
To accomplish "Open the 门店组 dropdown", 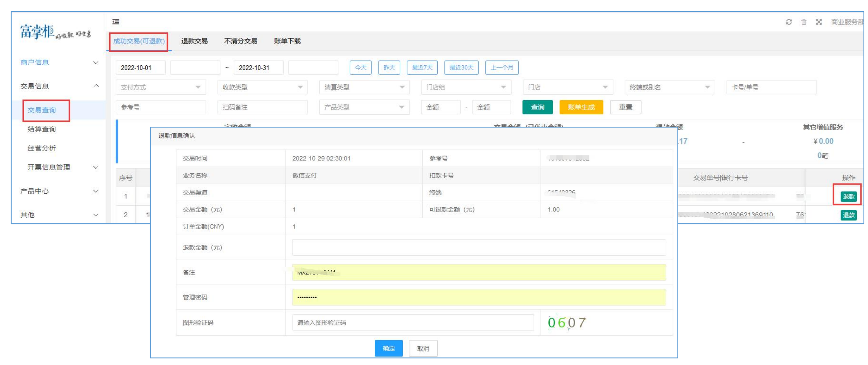I will click(466, 87).
